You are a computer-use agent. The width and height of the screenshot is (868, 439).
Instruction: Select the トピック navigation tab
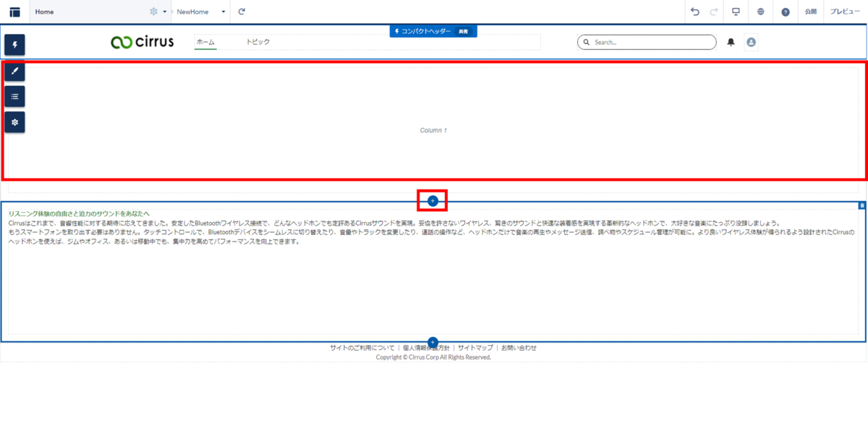(x=258, y=42)
